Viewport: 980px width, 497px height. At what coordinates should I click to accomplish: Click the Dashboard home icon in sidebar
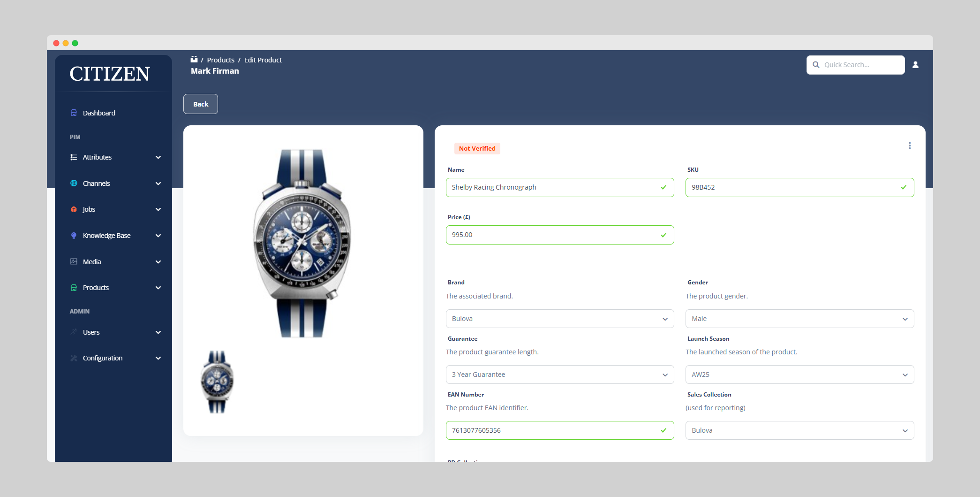point(74,113)
